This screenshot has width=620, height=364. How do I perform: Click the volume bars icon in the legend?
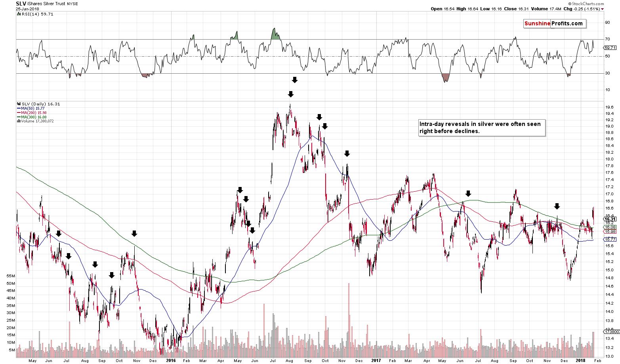point(18,121)
